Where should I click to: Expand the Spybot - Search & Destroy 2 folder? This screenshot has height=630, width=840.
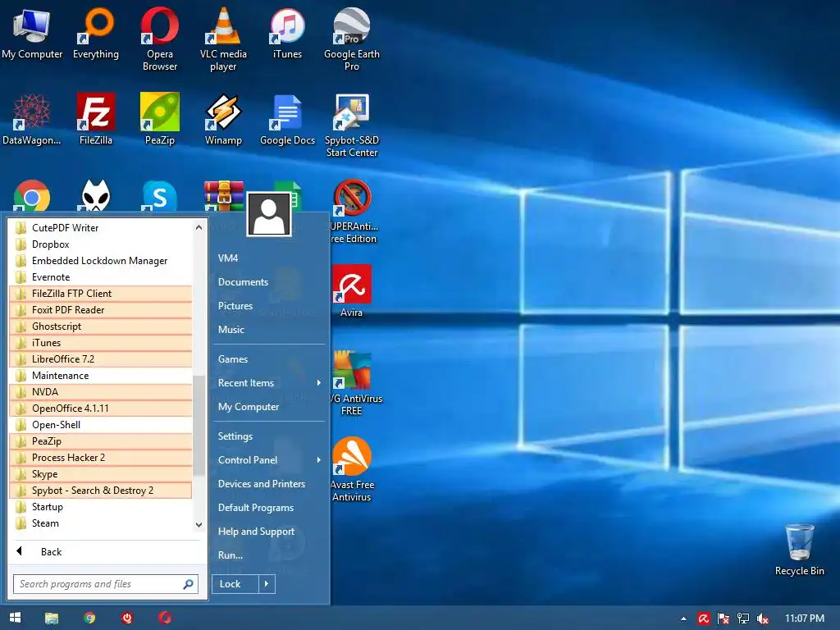(x=101, y=491)
